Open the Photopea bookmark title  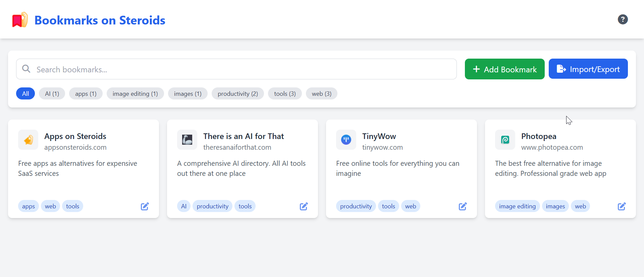539,136
